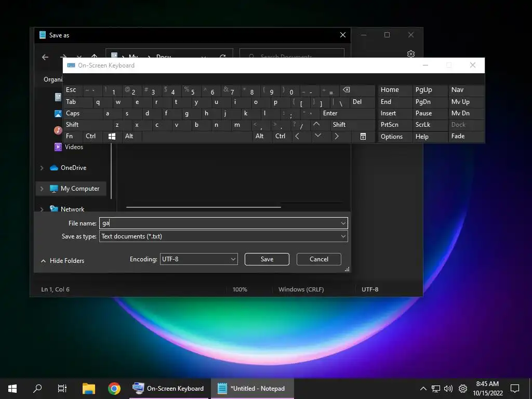This screenshot has height=399, width=532.
Task: Hit the Windows logo key on On-Screen Keyboard
Action: pos(112,137)
